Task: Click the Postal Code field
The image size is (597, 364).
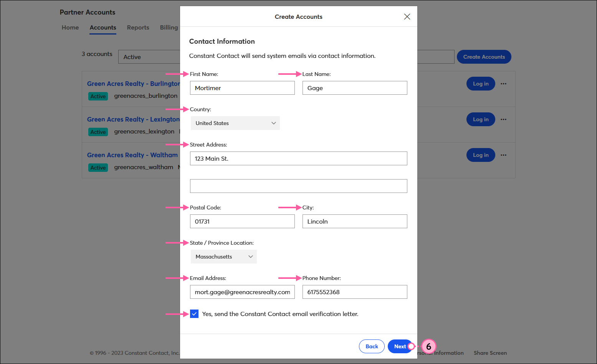Action: pyautogui.click(x=242, y=221)
